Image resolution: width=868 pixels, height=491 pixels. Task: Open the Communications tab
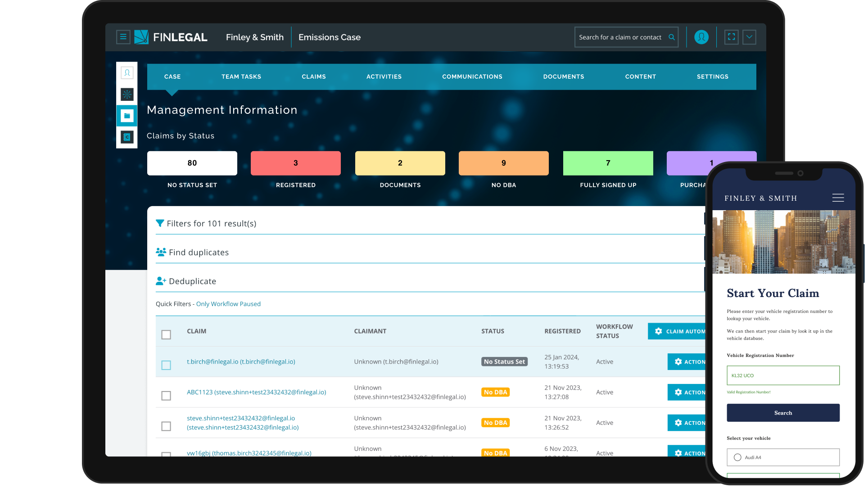(472, 77)
